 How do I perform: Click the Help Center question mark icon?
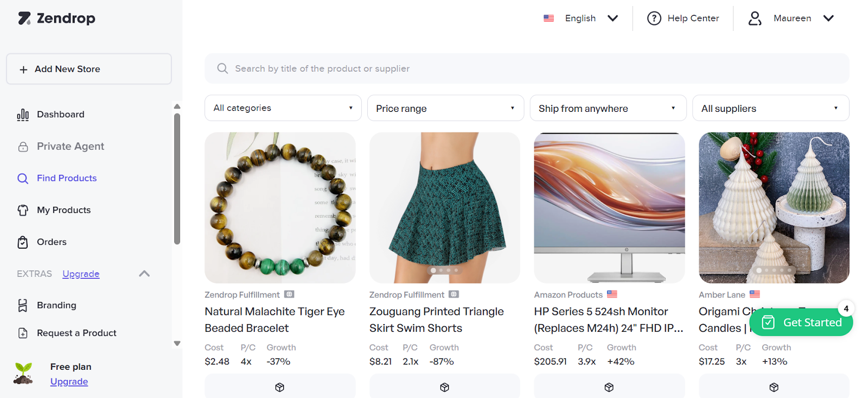[x=654, y=18]
